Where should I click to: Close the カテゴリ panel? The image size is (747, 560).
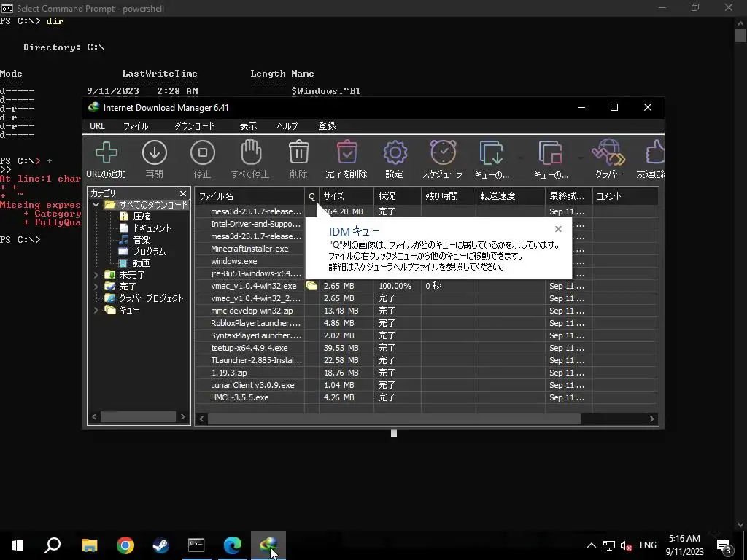point(183,193)
